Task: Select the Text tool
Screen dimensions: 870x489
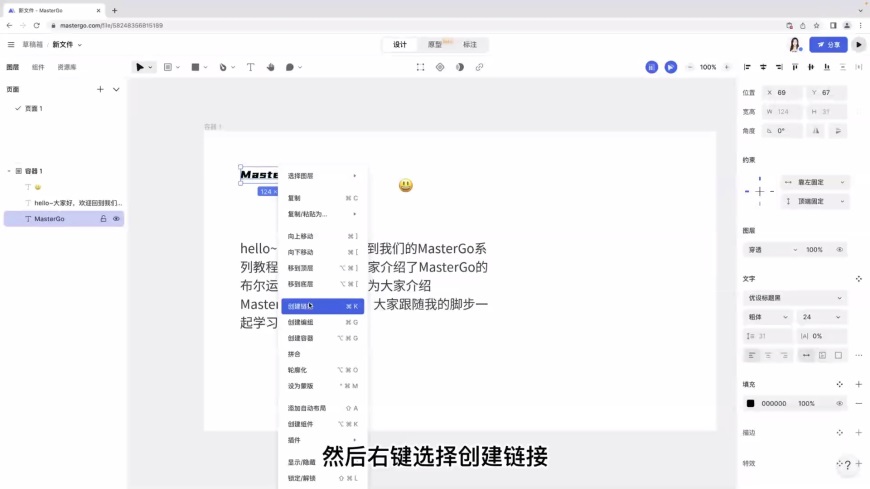Action: (250, 67)
